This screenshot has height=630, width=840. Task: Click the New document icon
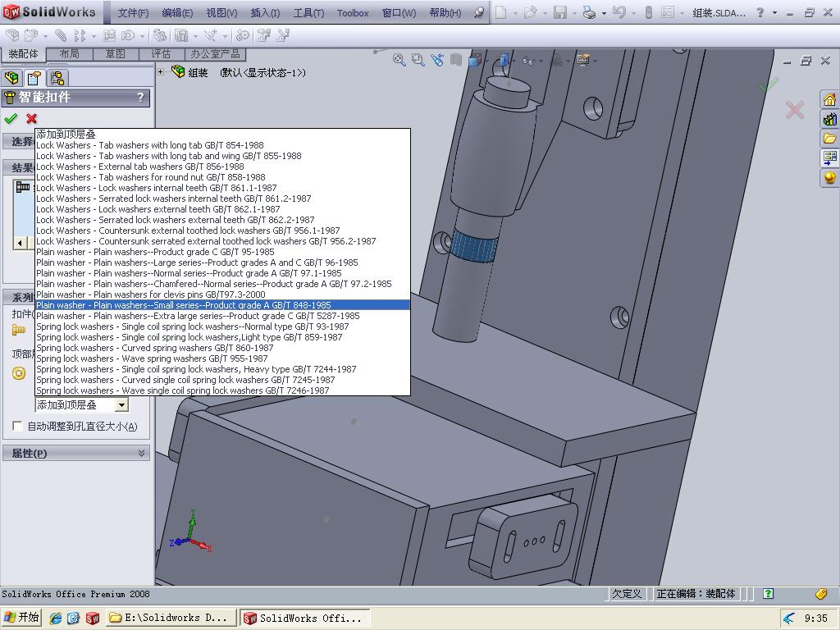500,12
